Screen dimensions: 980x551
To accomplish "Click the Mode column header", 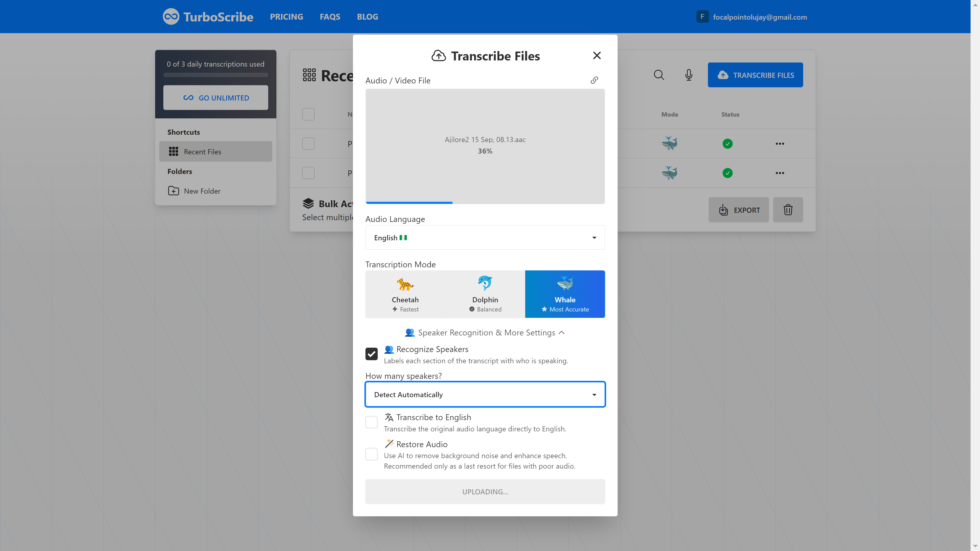I will [x=670, y=115].
